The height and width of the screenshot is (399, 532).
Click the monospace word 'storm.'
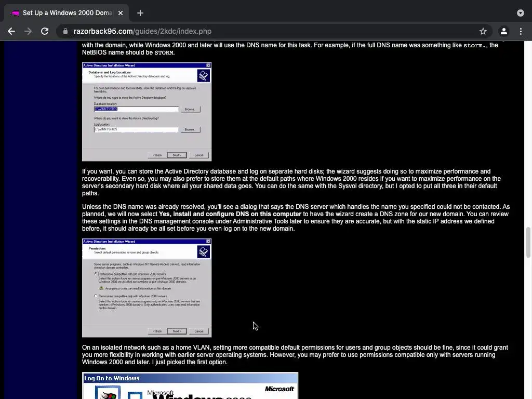point(475,45)
